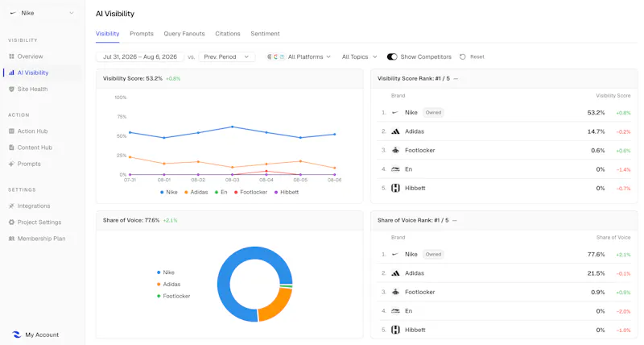
Task: Switch to the Visibility tab
Action: point(108,34)
